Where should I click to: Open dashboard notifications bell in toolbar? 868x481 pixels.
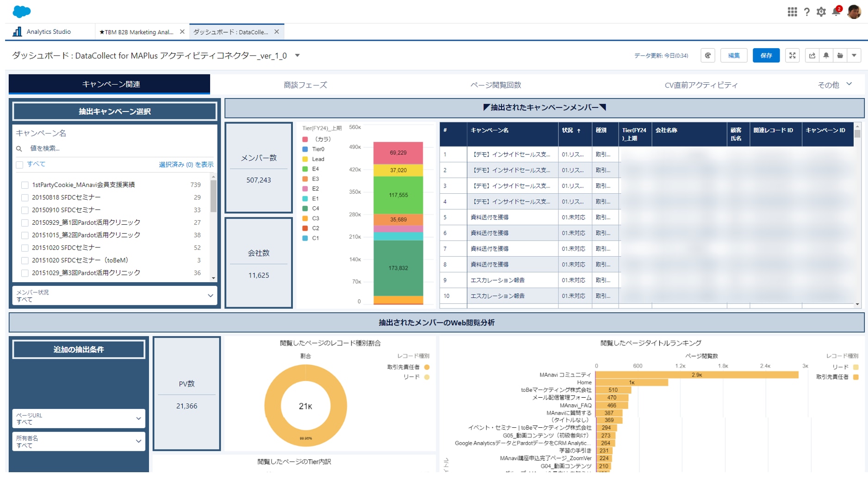point(826,55)
